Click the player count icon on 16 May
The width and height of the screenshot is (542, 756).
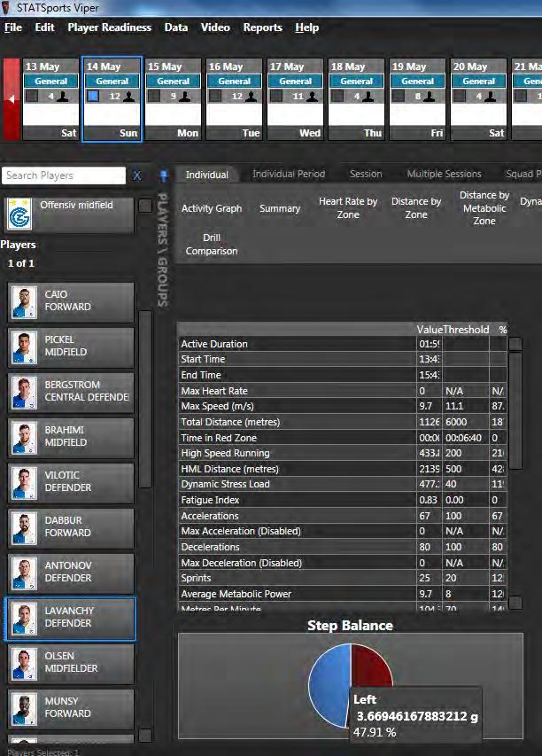[251, 97]
